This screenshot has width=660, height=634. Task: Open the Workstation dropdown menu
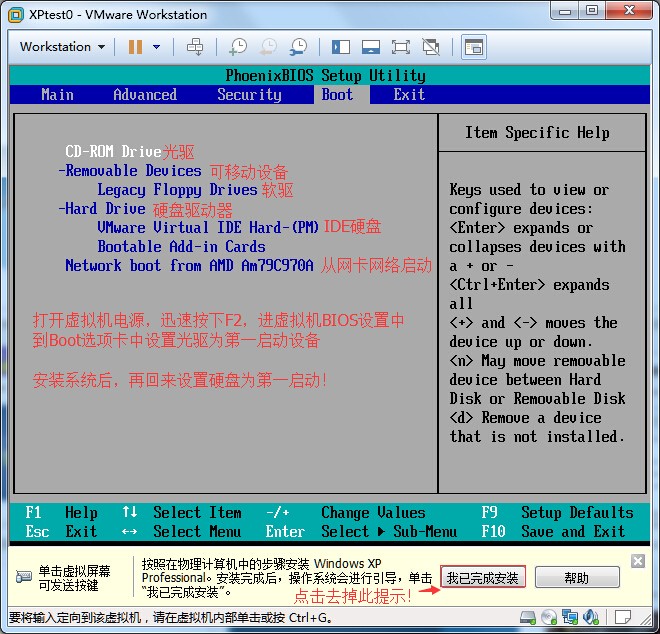click(x=62, y=47)
